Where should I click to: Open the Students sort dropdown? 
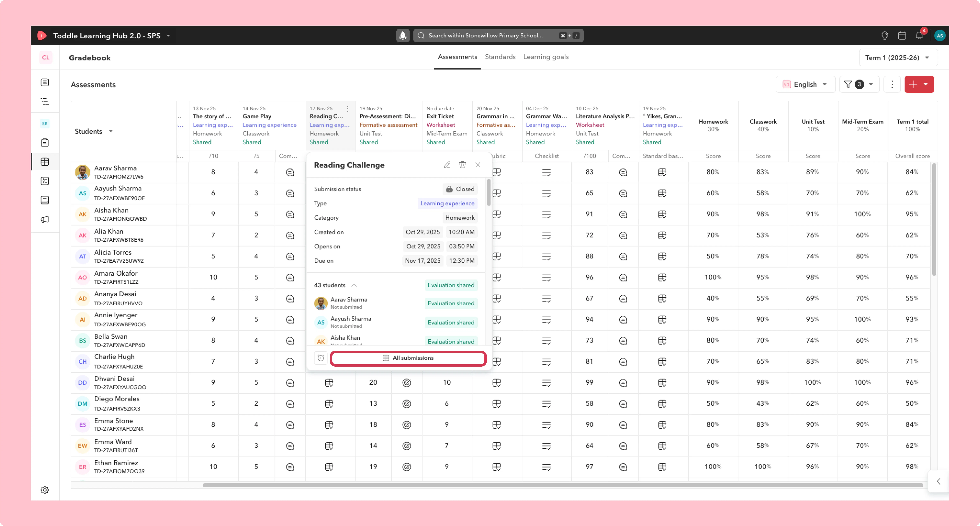(111, 131)
